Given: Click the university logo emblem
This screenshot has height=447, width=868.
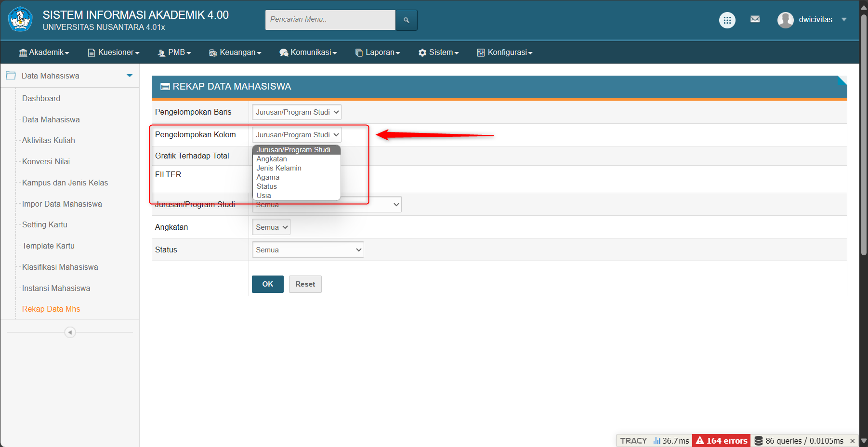Looking at the screenshot, I should [20, 20].
